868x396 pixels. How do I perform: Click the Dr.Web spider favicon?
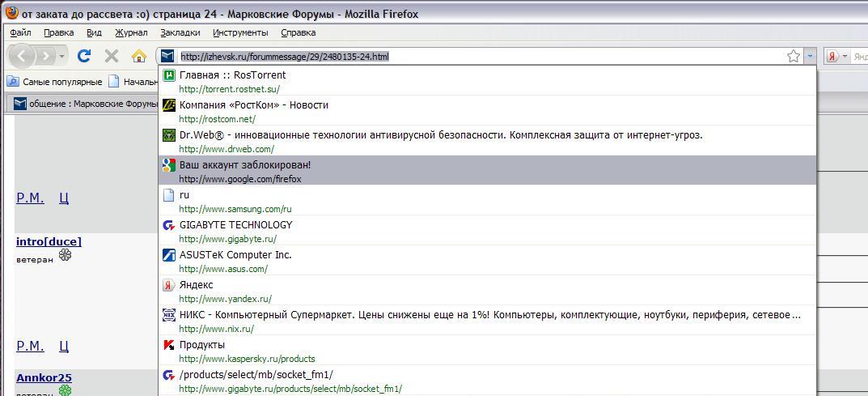[169, 135]
